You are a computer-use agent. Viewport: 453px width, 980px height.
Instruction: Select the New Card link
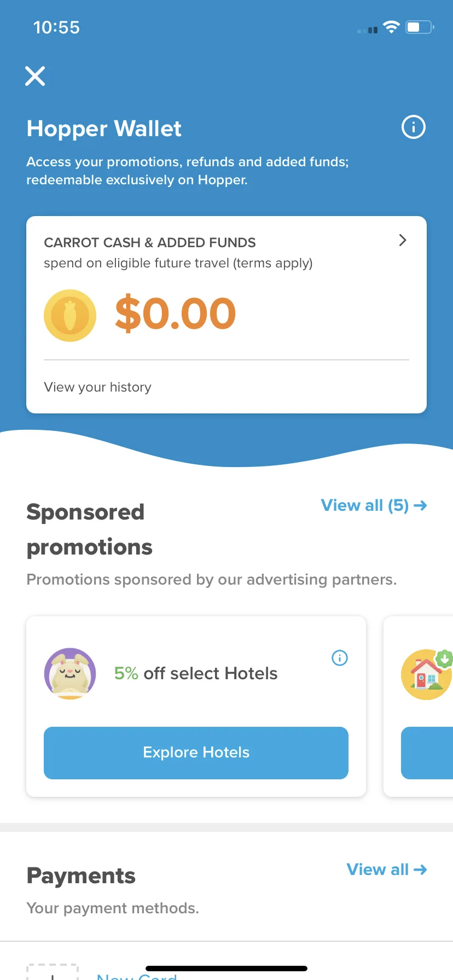137,975
